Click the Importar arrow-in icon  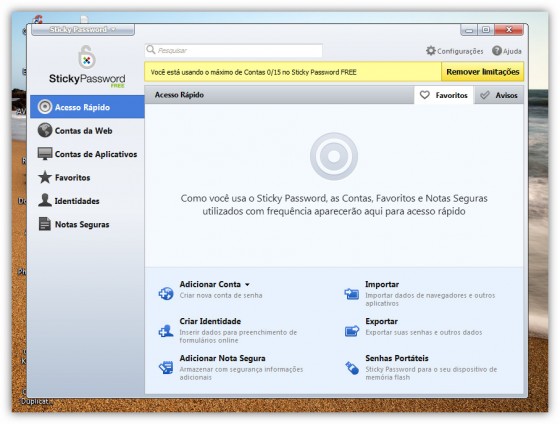click(x=352, y=294)
